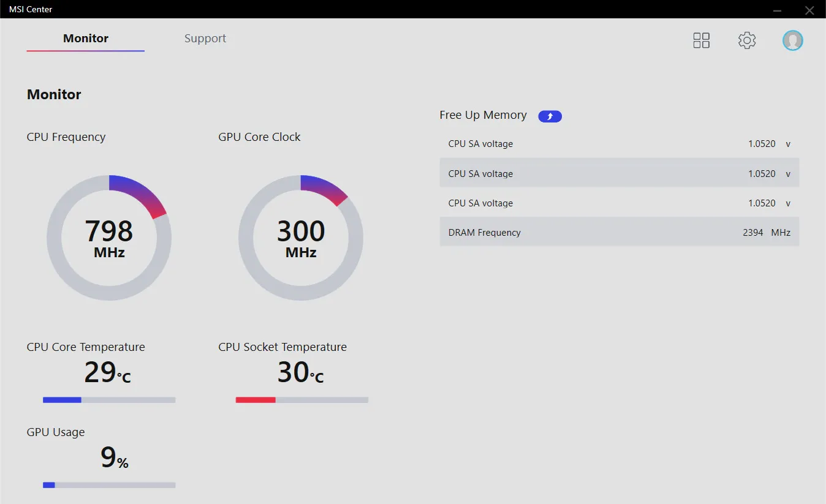Click the Free Up Memory label

click(483, 115)
